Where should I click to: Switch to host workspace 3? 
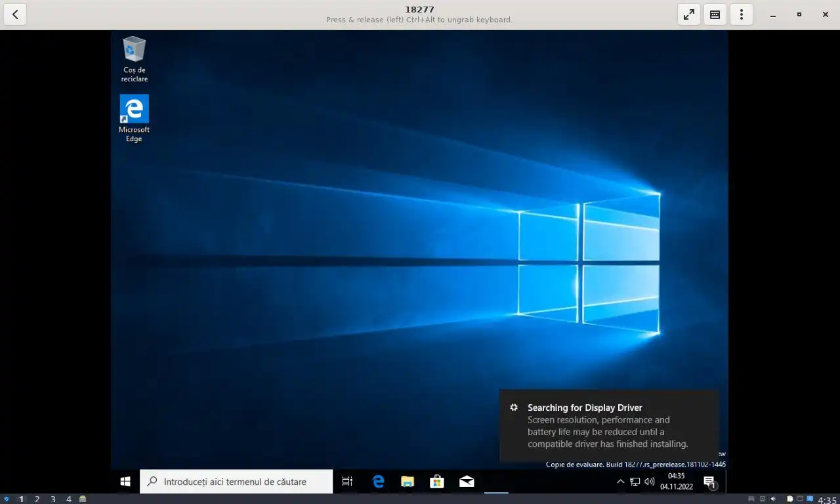(53, 499)
